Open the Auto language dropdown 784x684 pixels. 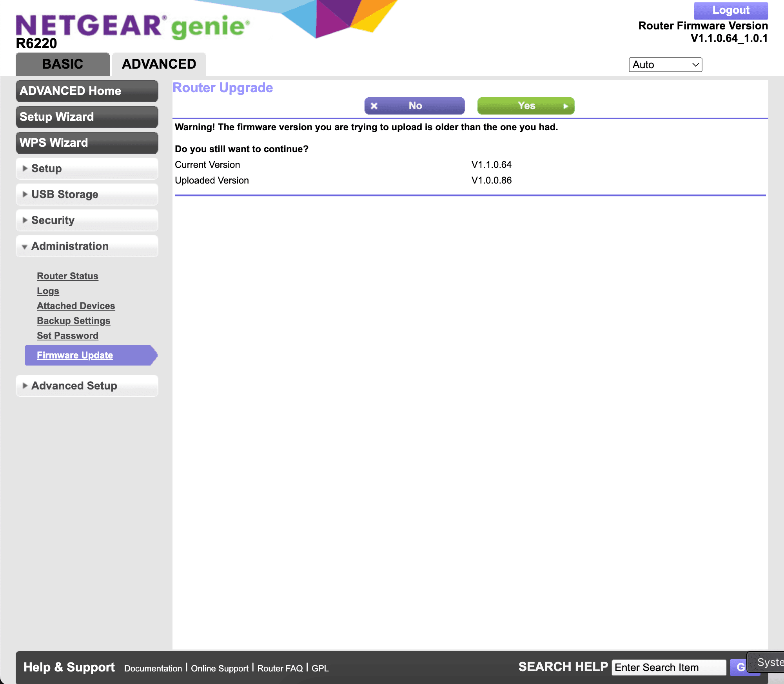tap(665, 65)
